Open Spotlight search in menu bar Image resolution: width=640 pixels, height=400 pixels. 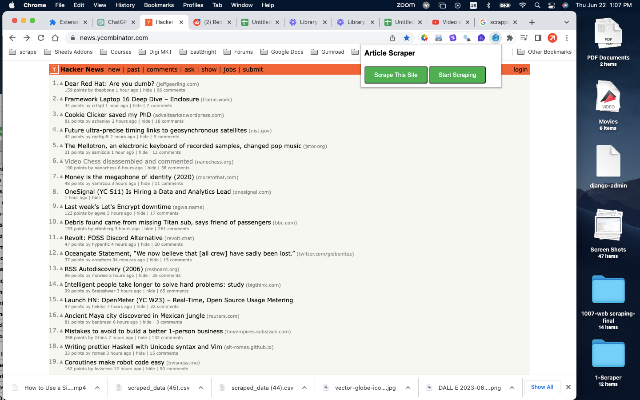click(x=537, y=5)
